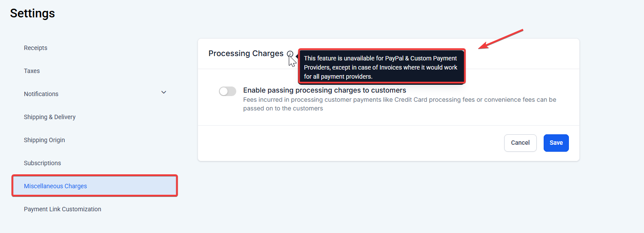Navigate to Shipping Origin settings
The width and height of the screenshot is (644, 233).
pyautogui.click(x=44, y=140)
